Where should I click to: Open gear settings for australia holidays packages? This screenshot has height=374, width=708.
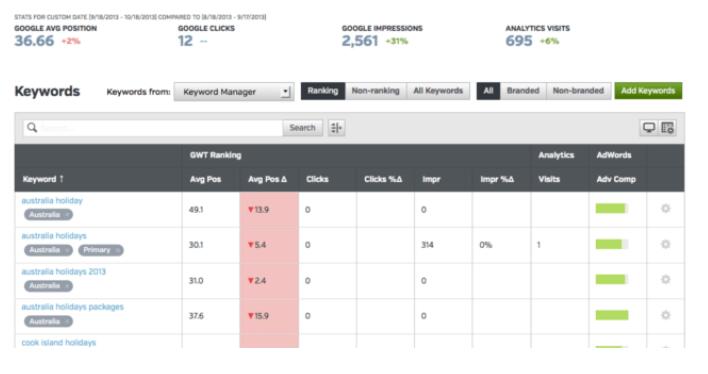(x=666, y=315)
